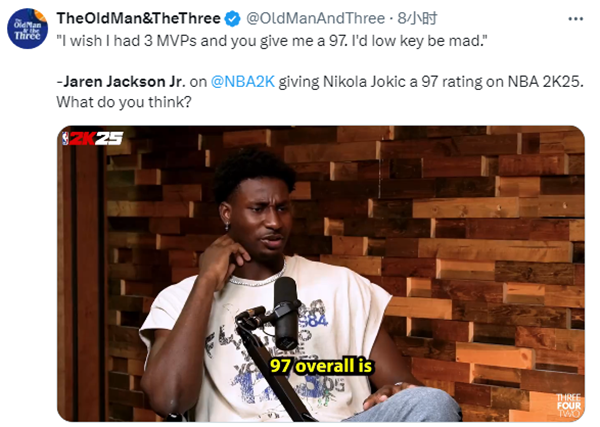
Task: Open the @OldManAndThree handle
Action: pos(315,18)
